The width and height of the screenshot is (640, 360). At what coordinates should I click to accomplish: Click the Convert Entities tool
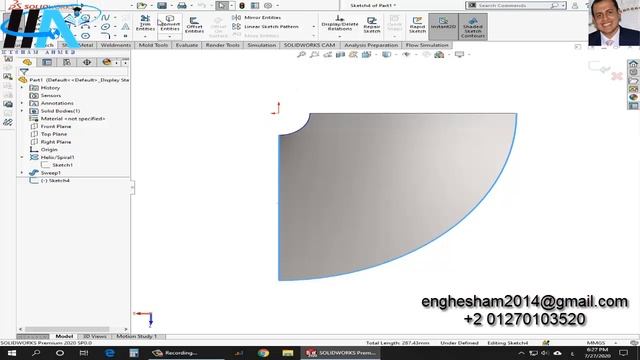pos(170,23)
